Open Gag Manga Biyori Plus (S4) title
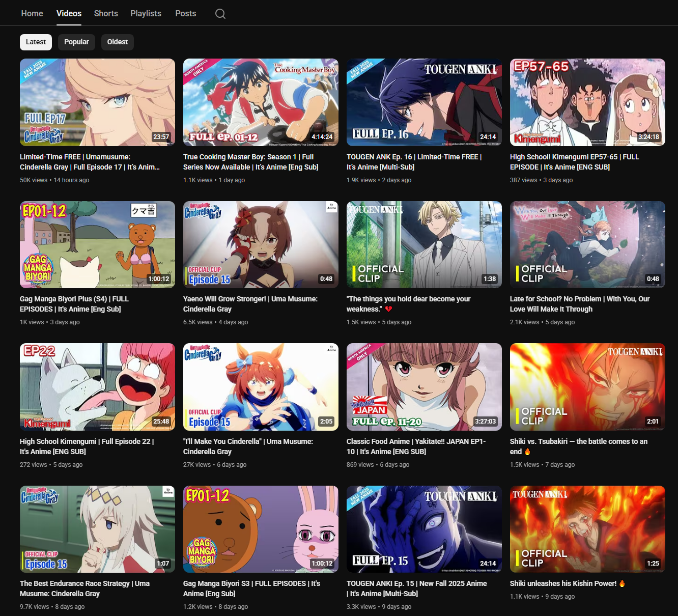This screenshot has height=616, width=678. [x=74, y=304]
